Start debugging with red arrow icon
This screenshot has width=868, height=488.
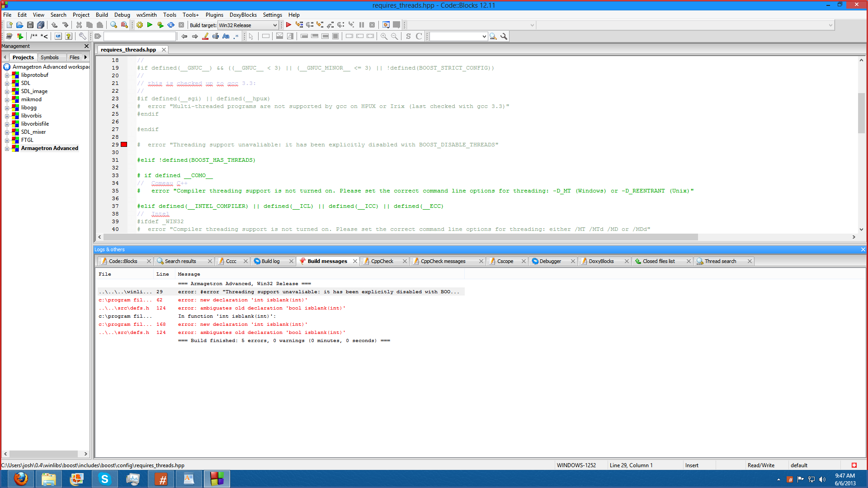pos(288,25)
